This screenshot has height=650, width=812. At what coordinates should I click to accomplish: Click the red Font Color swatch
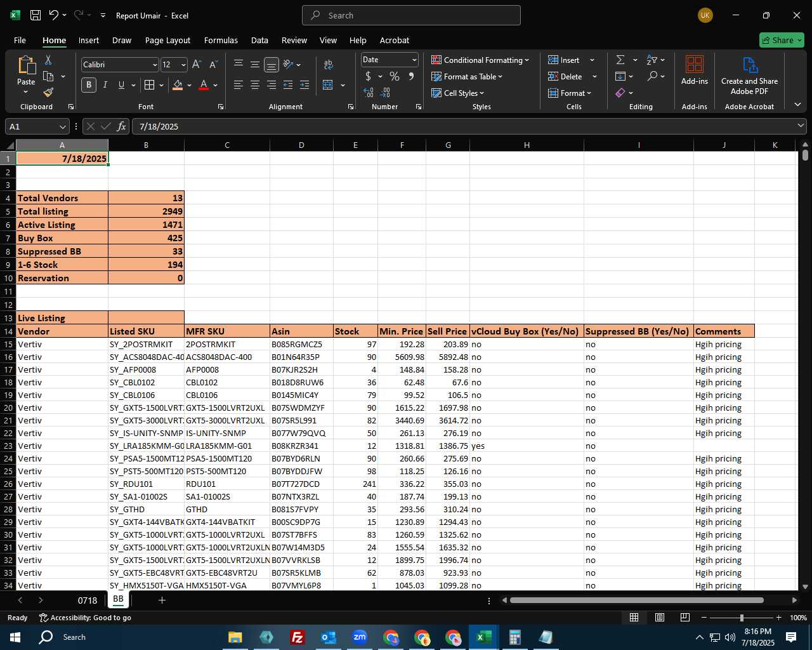[x=204, y=85]
